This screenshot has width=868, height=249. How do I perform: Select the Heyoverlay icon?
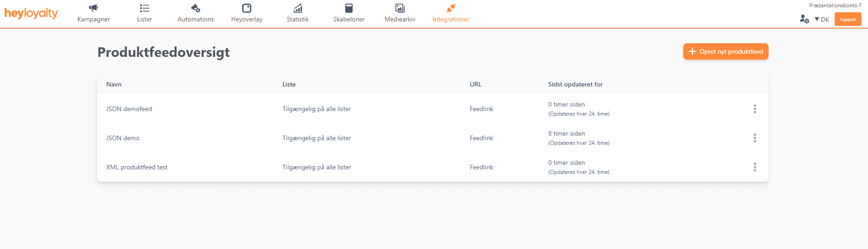click(247, 8)
